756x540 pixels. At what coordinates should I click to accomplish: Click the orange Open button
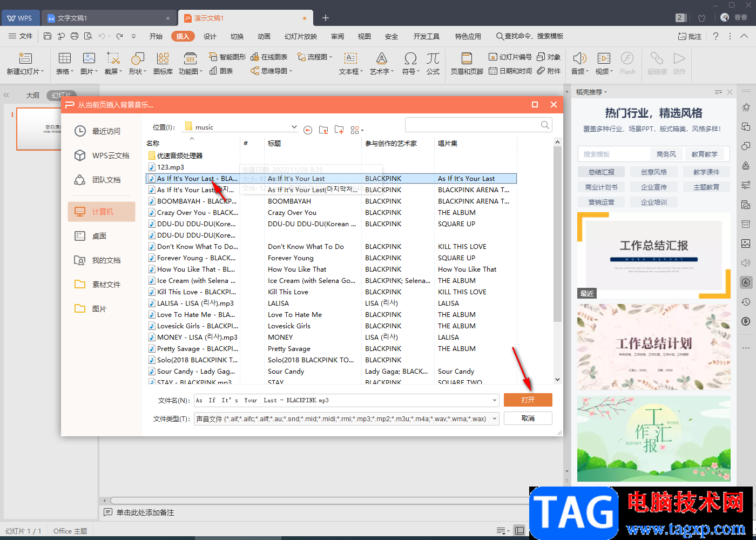pyautogui.click(x=528, y=400)
